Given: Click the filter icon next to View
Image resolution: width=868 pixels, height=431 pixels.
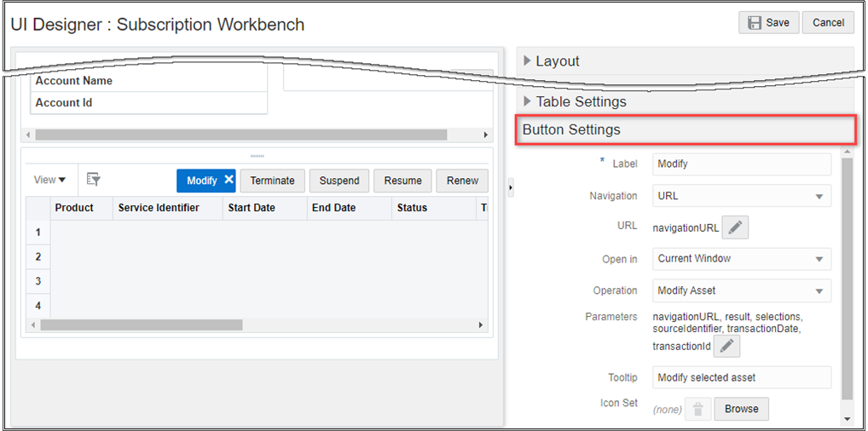Looking at the screenshot, I should pyautogui.click(x=94, y=179).
